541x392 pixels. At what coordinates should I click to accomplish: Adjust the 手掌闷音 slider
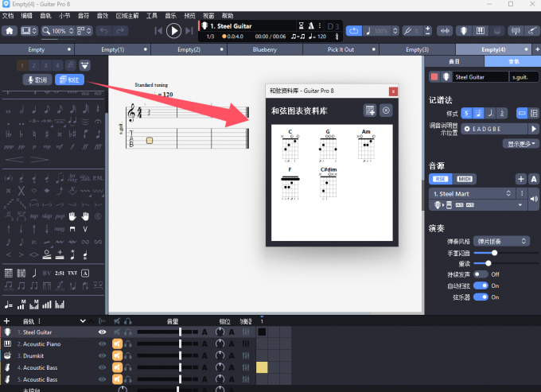click(495, 252)
